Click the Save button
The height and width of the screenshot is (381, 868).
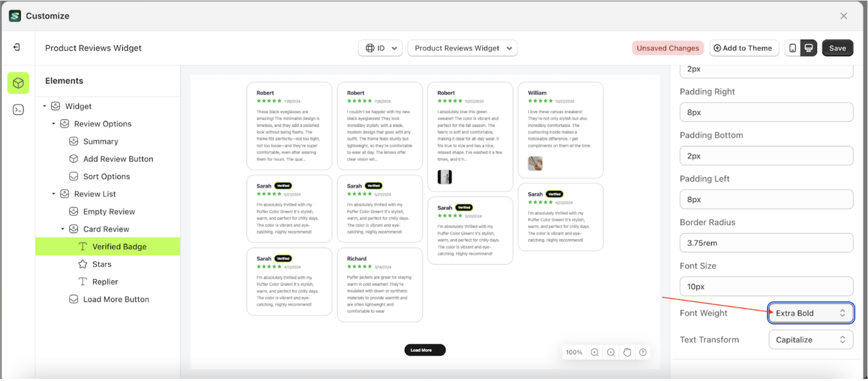837,48
